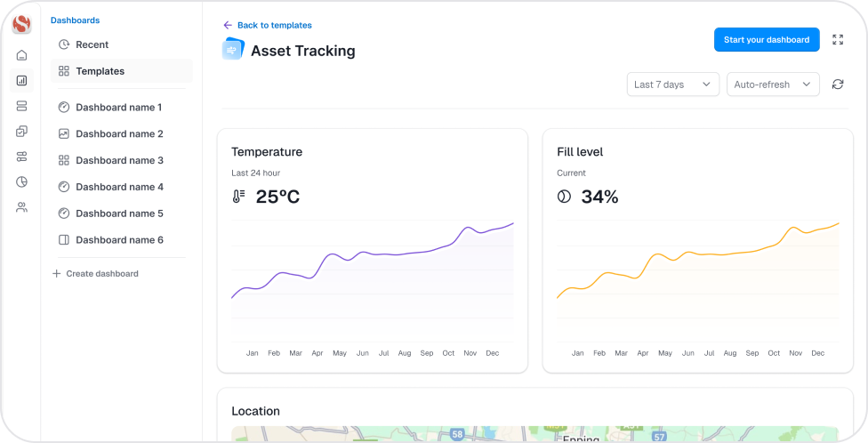Open the Home icon in left rail

click(21, 55)
